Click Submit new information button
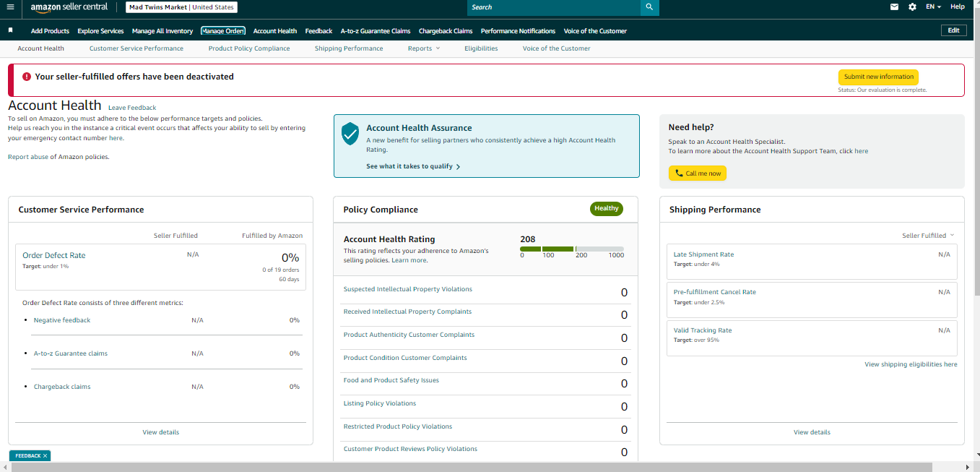 pyautogui.click(x=878, y=77)
